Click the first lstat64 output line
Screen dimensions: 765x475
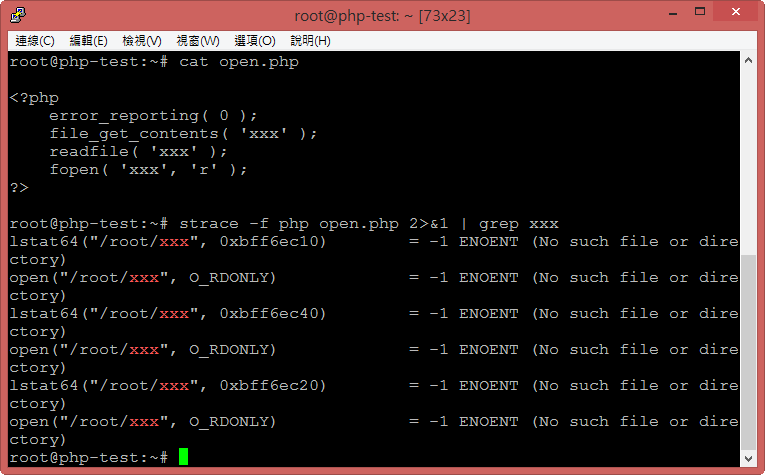(374, 242)
